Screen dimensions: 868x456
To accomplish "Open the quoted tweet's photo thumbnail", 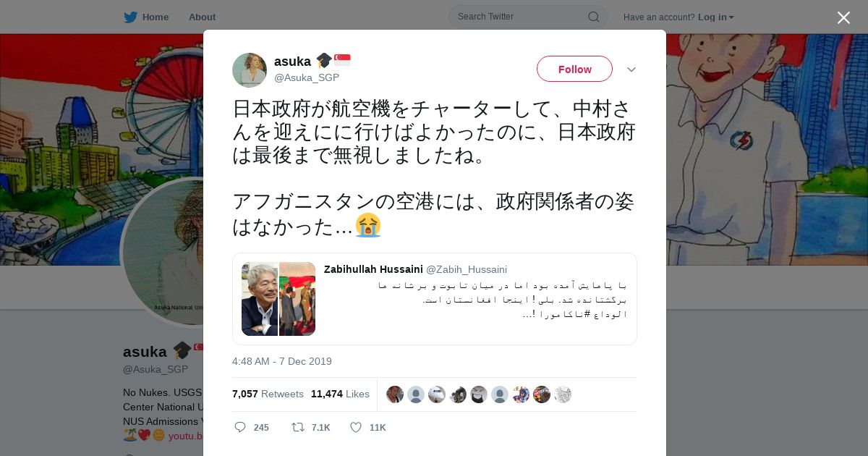I will (x=278, y=299).
